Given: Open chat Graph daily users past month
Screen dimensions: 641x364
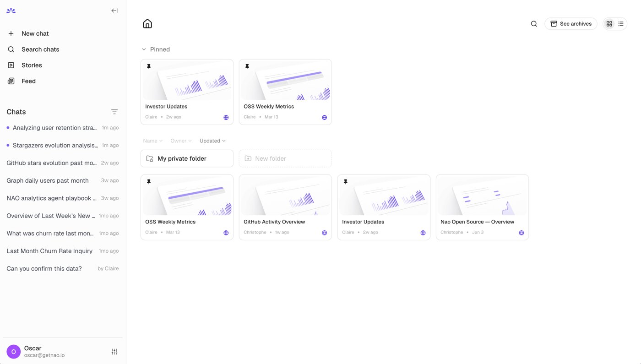Looking at the screenshot, I should pyautogui.click(x=63, y=180).
